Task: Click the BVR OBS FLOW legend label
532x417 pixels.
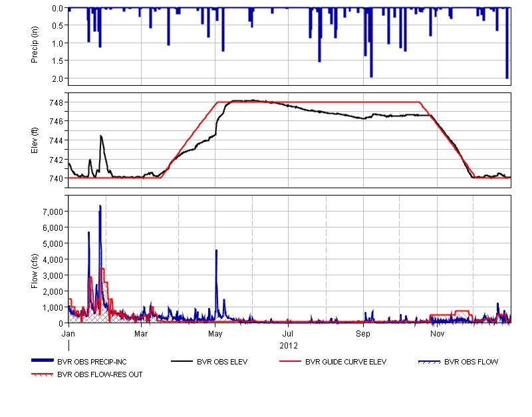Action: coord(471,362)
